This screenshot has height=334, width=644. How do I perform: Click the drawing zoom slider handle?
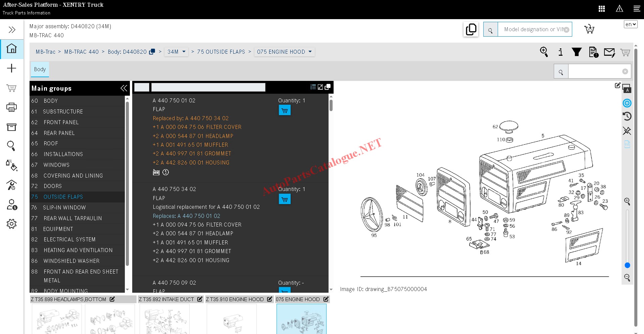[627, 265]
